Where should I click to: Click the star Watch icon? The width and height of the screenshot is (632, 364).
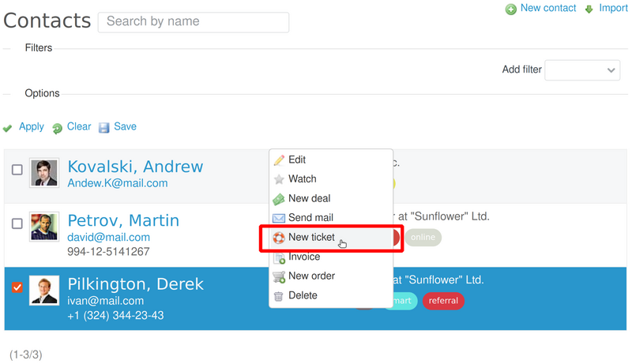tap(279, 179)
